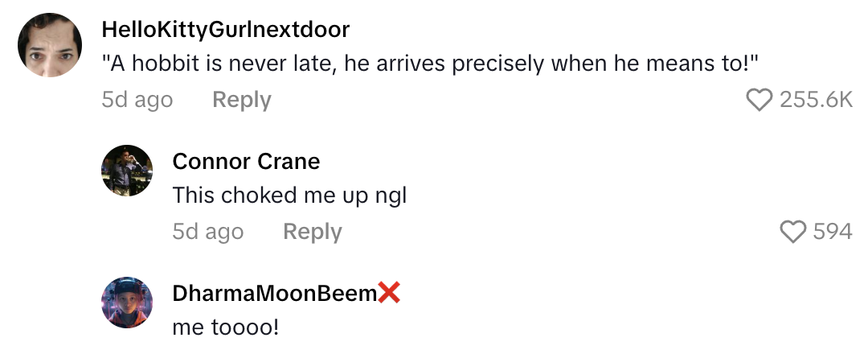Click the '5d ago' timestamp under Connor Crane's reply
The height and width of the screenshot is (346, 868).
[207, 232]
